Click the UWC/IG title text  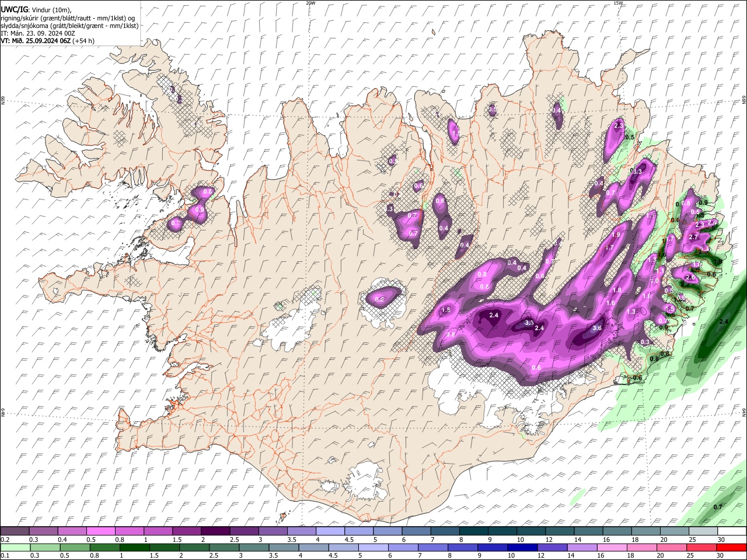[x=14, y=9]
